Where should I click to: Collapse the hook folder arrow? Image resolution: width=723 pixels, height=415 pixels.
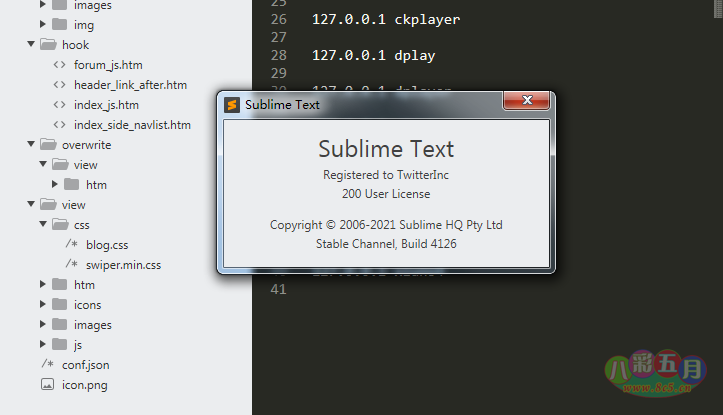click(31, 44)
